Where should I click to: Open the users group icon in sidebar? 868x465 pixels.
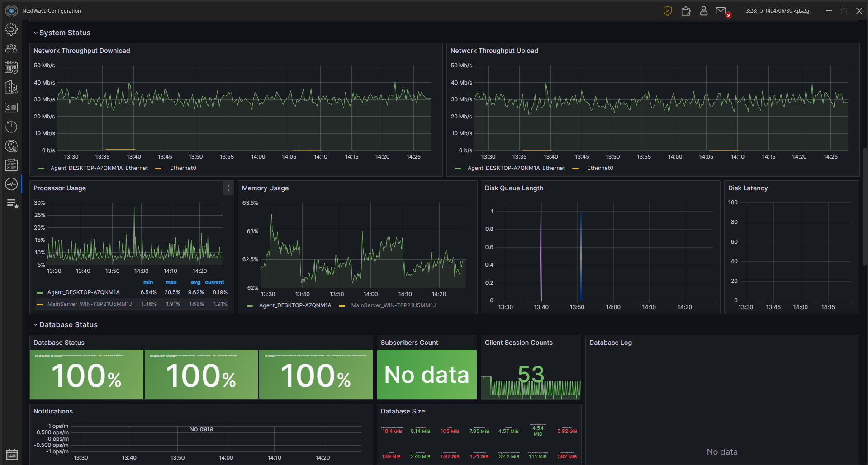pos(11,48)
